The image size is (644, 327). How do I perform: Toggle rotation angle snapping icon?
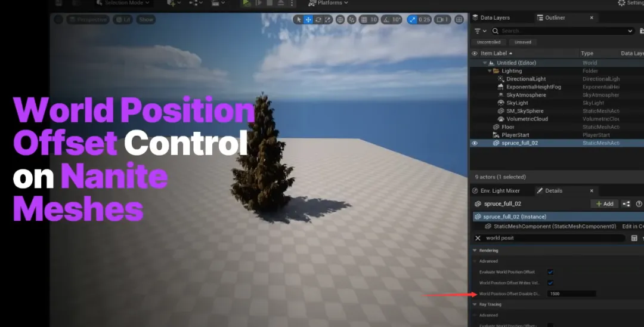click(386, 19)
